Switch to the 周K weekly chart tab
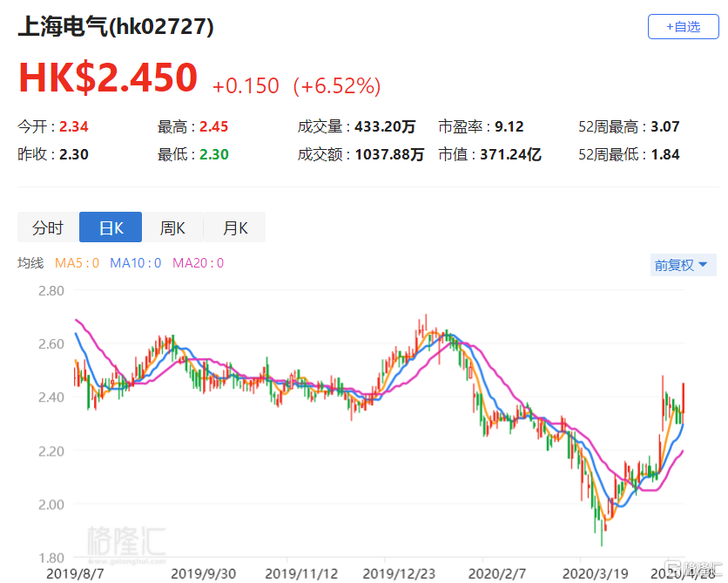 pos(172,228)
